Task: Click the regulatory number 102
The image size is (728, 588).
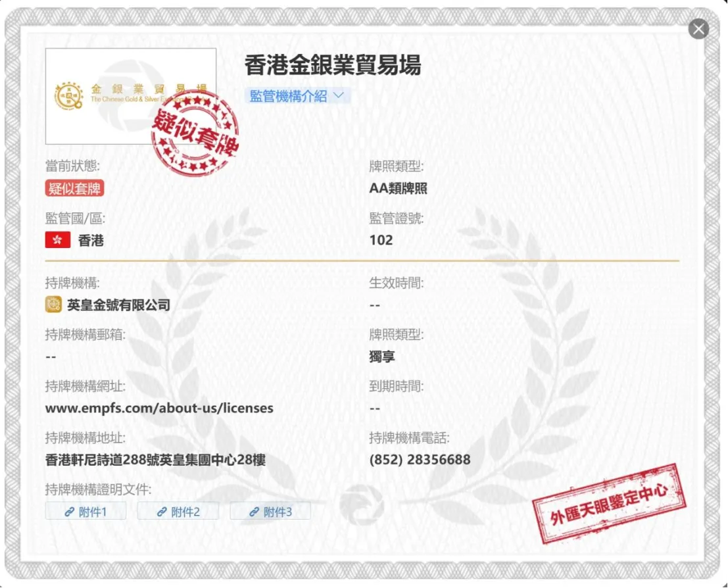Action: pyautogui.click(x=381, y=239)
